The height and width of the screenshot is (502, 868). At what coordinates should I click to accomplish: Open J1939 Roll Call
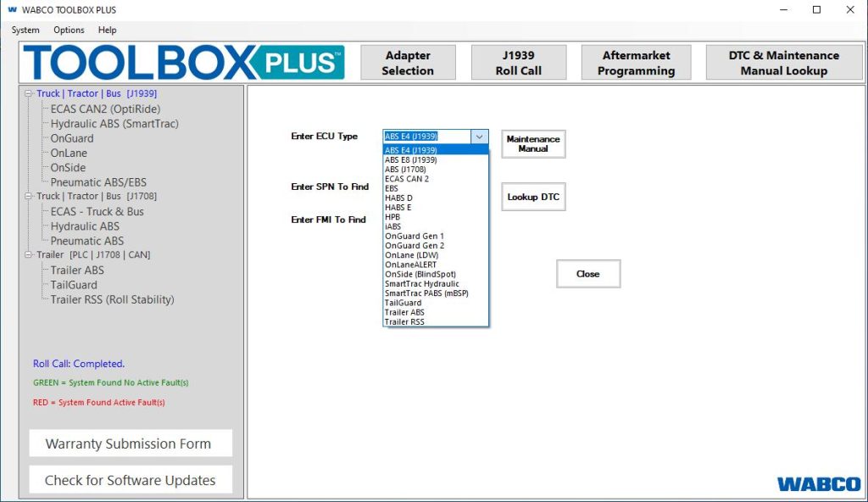click(518, 63)
